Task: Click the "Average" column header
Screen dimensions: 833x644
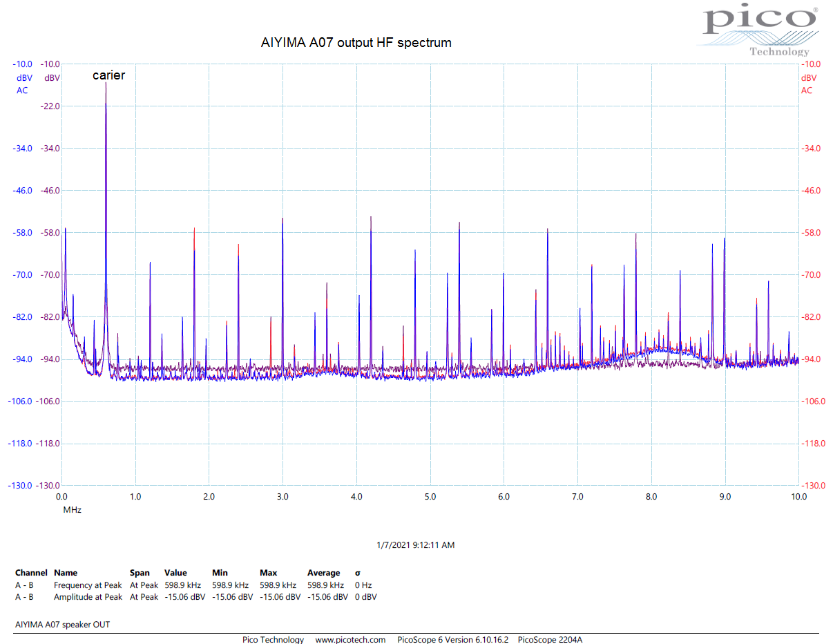Action: [324, 573]
